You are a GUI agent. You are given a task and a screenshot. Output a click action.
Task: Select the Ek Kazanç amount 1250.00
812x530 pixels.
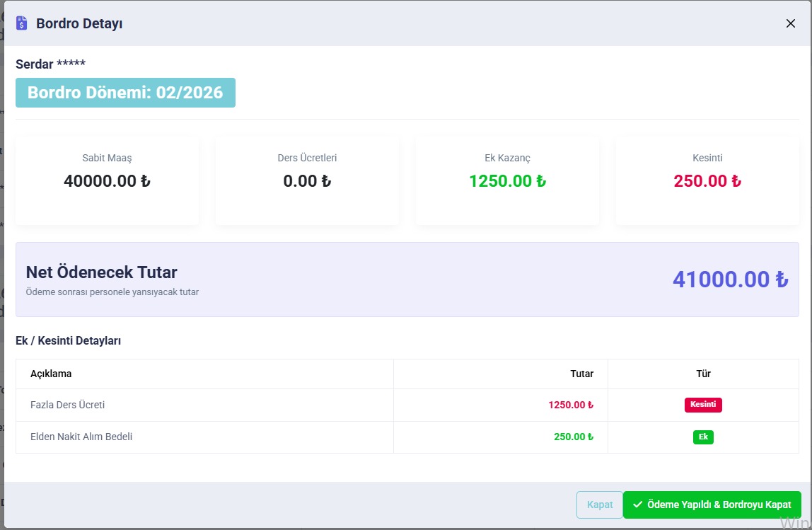click(x=507, y=181)
